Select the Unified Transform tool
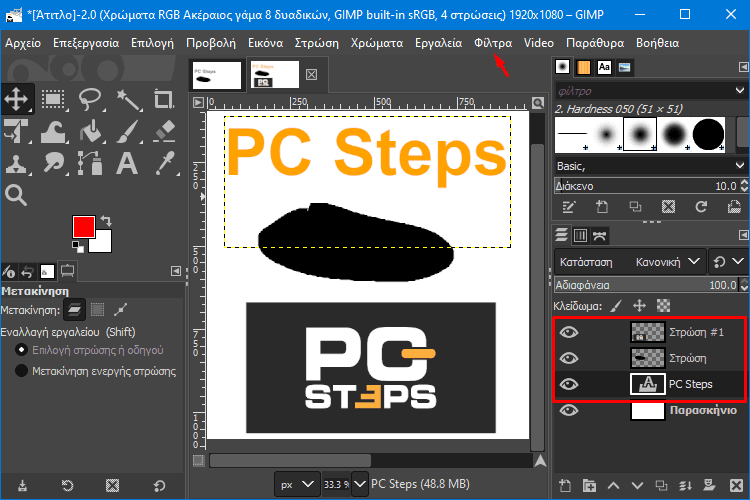 pos(16,131)
